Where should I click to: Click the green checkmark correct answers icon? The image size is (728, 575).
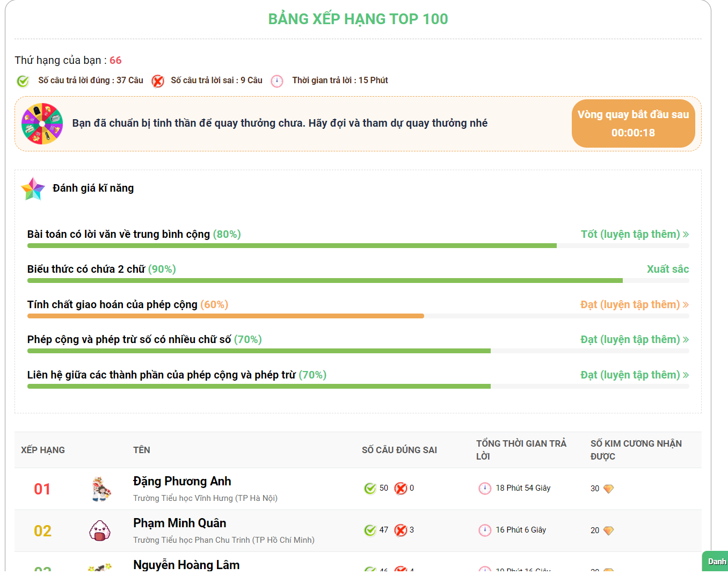23,81
